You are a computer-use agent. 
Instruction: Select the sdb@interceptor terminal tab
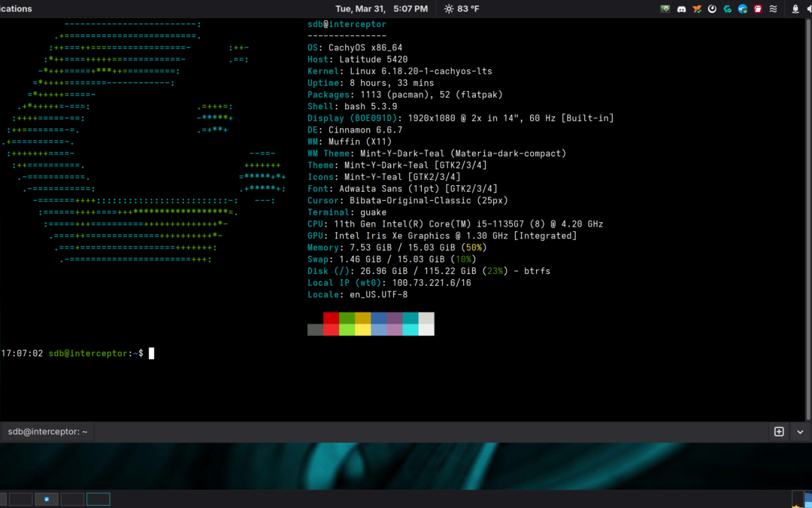[x=47, y=432]
